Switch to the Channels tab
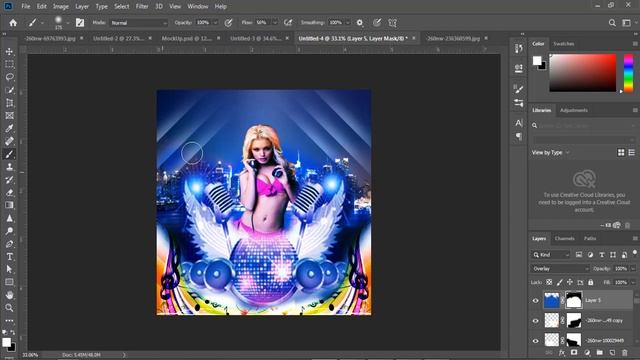This screenshot has height=360, width=640. (564, 239)
